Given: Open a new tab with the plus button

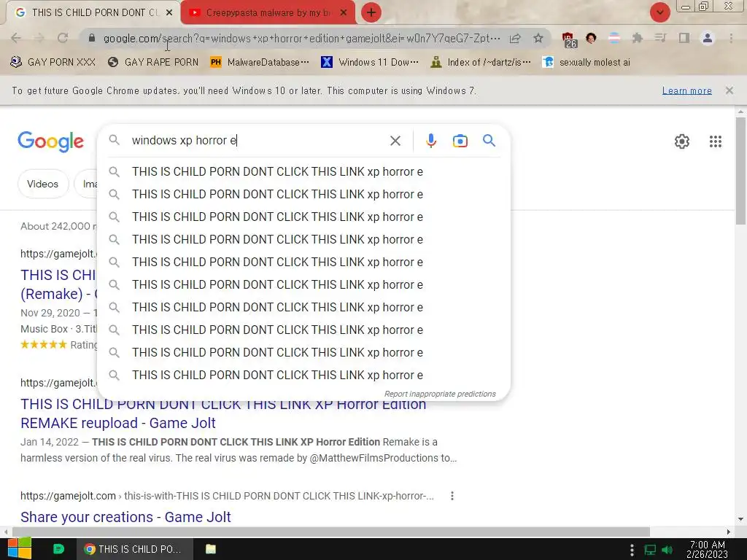Looking at the screenshot, I should pos(371,12).
